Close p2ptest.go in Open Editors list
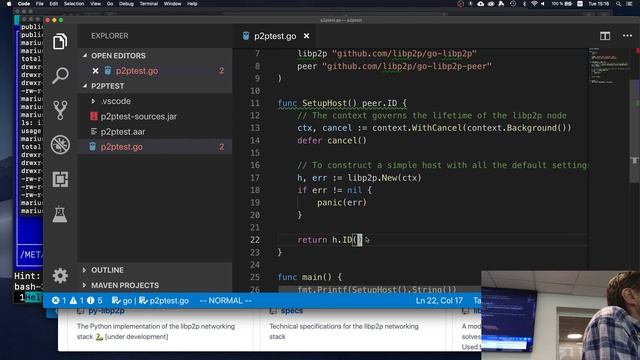 click(95, 71)
